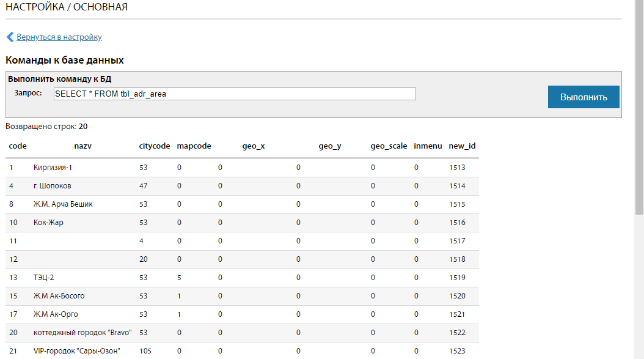This screenshot has height=359, width=644.
Task: Select the Ж.М Ак-Босого cell
Action: click(x=59, y=295)
